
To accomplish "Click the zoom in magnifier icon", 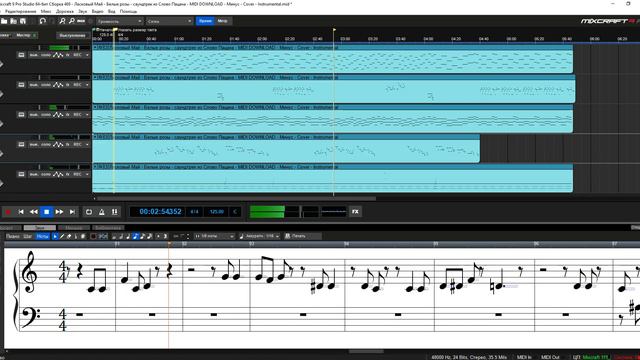I will [x=62, y=21].
